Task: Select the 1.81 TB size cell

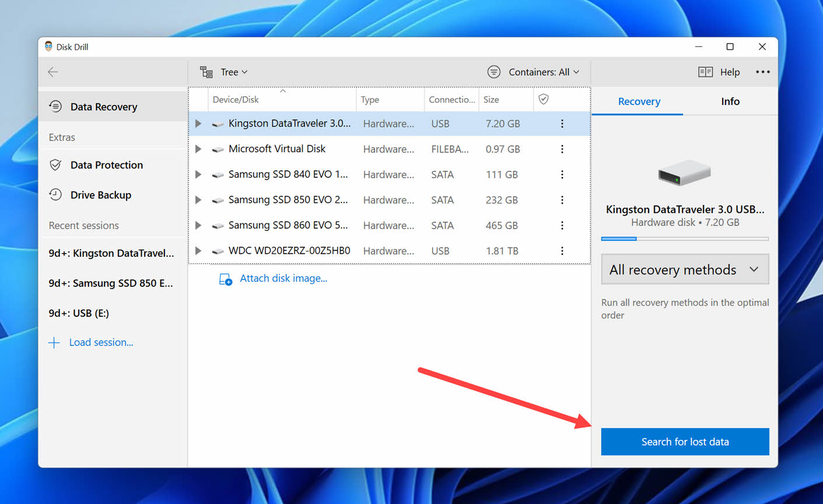Action: pyautogui.click(x=502, y=251)
